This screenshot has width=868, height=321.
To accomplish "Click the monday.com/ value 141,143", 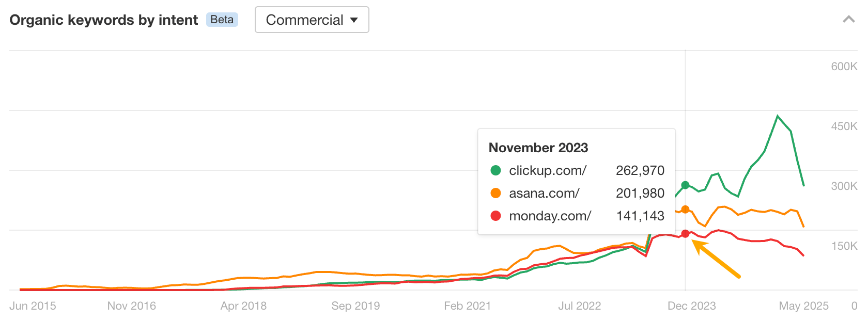I will coord(640,216).
